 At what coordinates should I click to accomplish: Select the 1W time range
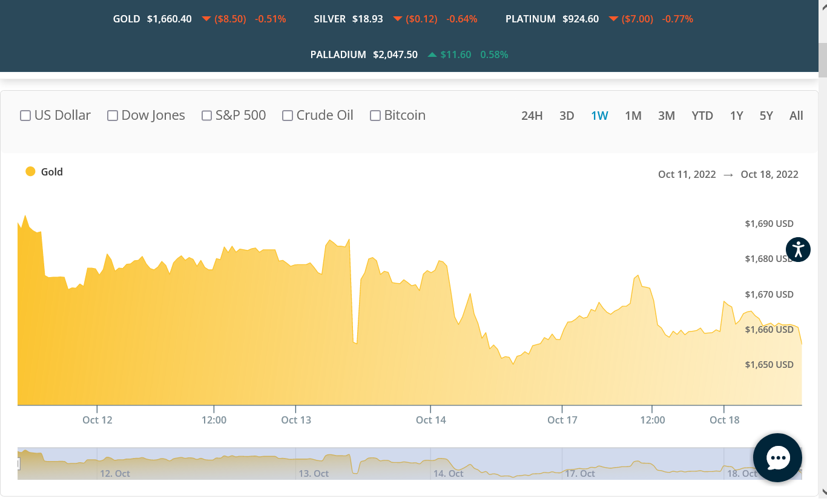tap(599, 116)
